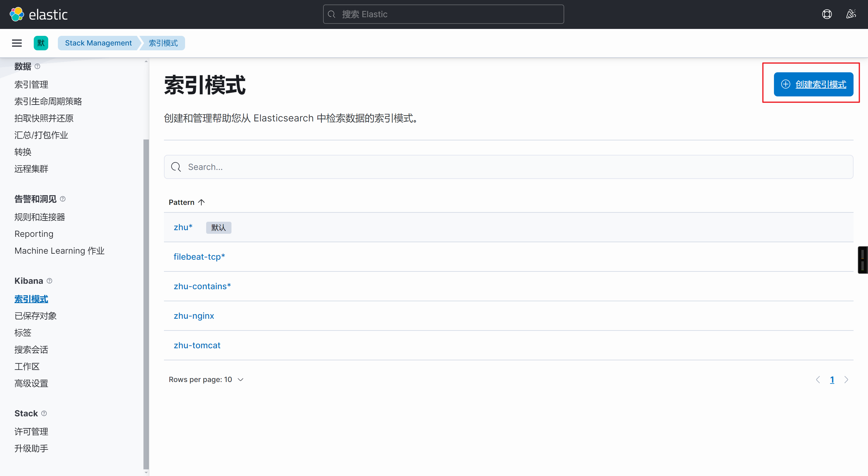Open Machine Learning 作业 in sidebar
Image resolution: width=868 pixels, height=476 pixels.
(60, 251)
